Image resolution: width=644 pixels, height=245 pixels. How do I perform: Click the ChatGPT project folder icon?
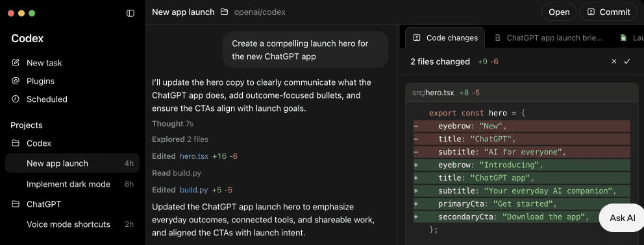pos(16,204)
